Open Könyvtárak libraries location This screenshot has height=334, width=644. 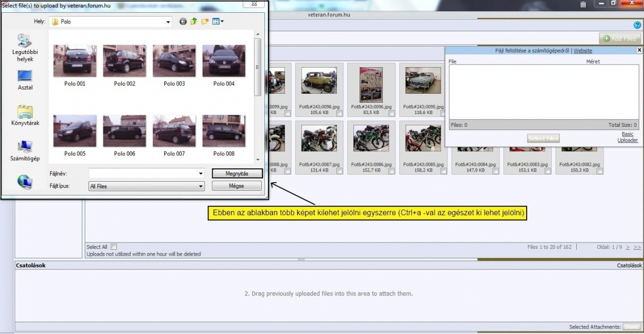[25, 116]
